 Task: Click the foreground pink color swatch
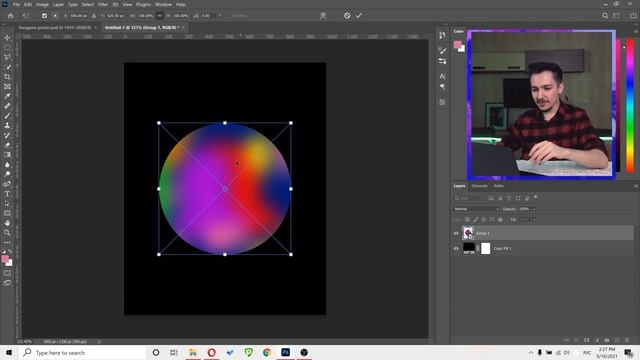click(x=4, y=259)
